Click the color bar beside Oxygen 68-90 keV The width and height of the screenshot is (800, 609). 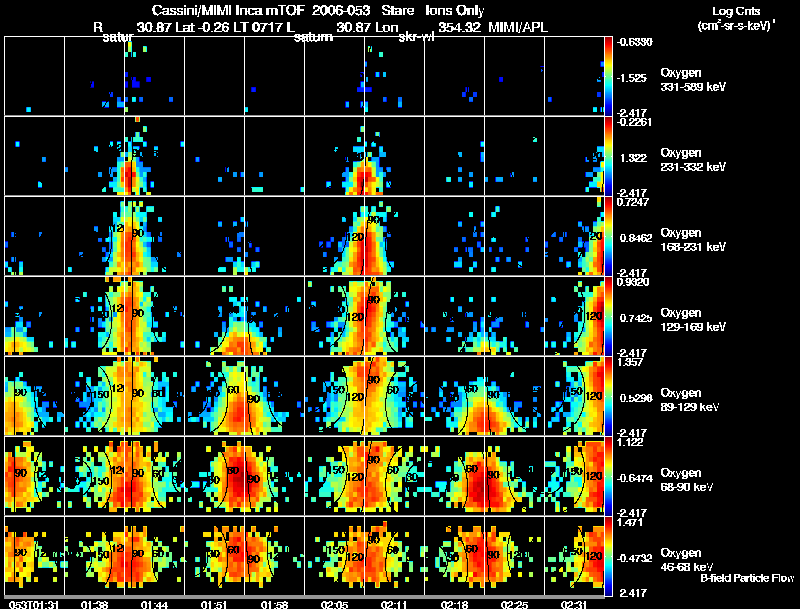608,476
